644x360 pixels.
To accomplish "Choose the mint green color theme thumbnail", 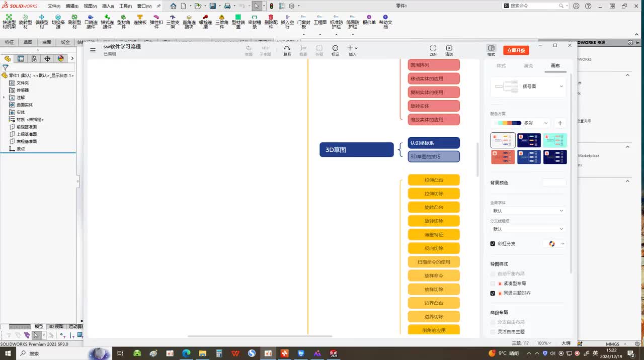I will click(555, 140).
